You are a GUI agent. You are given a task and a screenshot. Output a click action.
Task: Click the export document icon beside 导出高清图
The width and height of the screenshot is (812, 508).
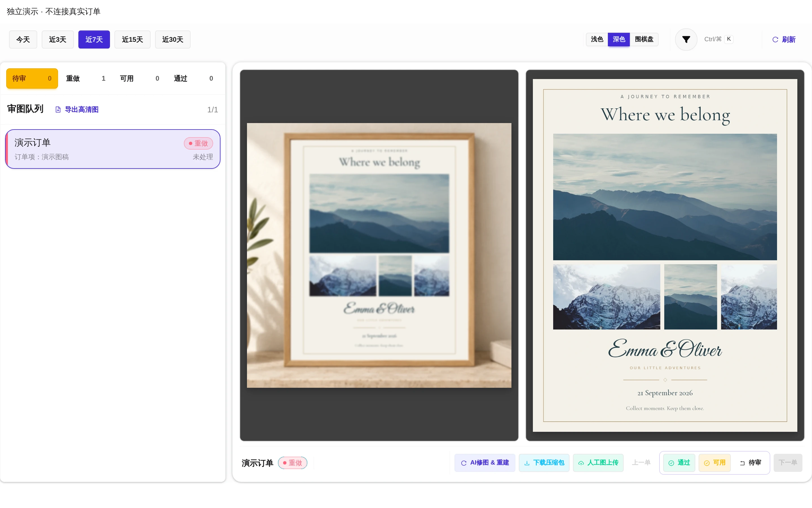(x=58, y=110)
